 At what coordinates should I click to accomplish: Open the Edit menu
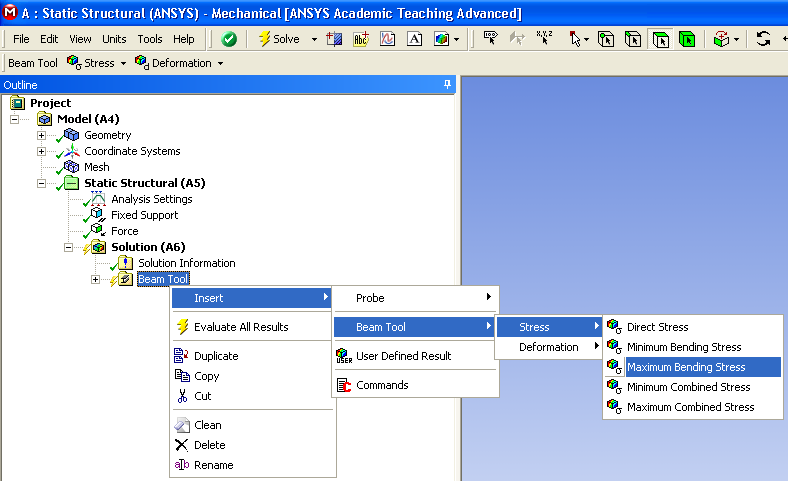pos(49,39)
